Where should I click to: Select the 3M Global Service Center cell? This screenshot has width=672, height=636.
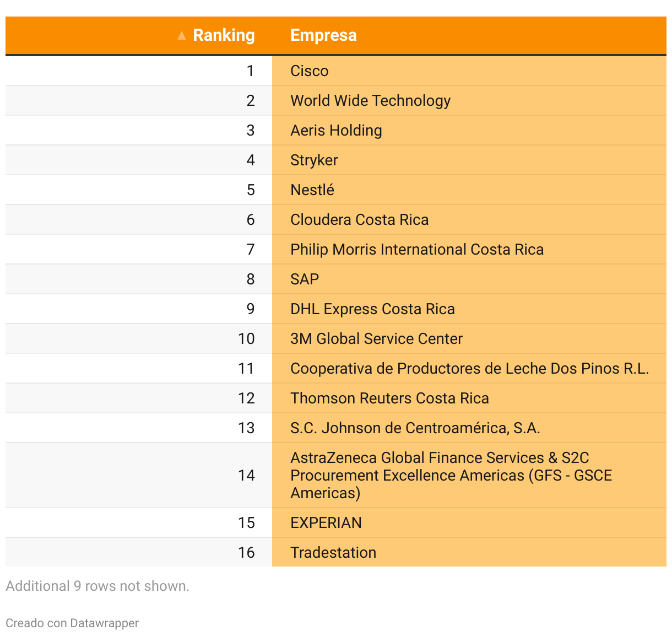469,338
